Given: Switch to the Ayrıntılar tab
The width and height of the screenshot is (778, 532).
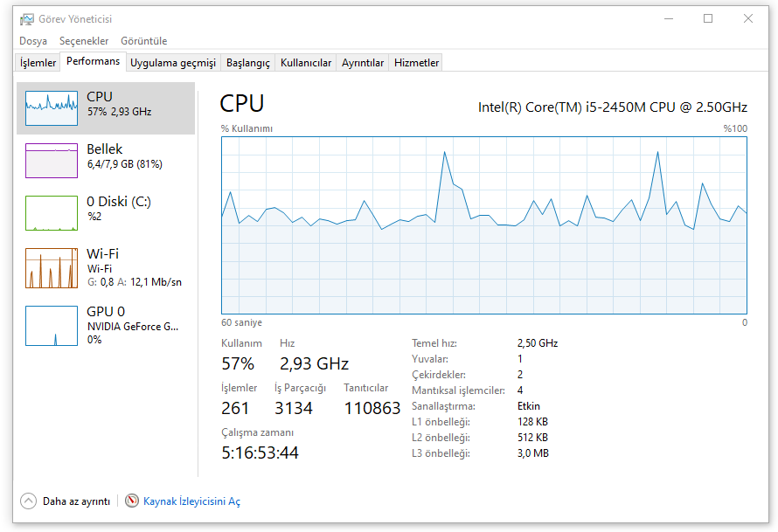Looking at the screenshot, I should pos(363,63).
